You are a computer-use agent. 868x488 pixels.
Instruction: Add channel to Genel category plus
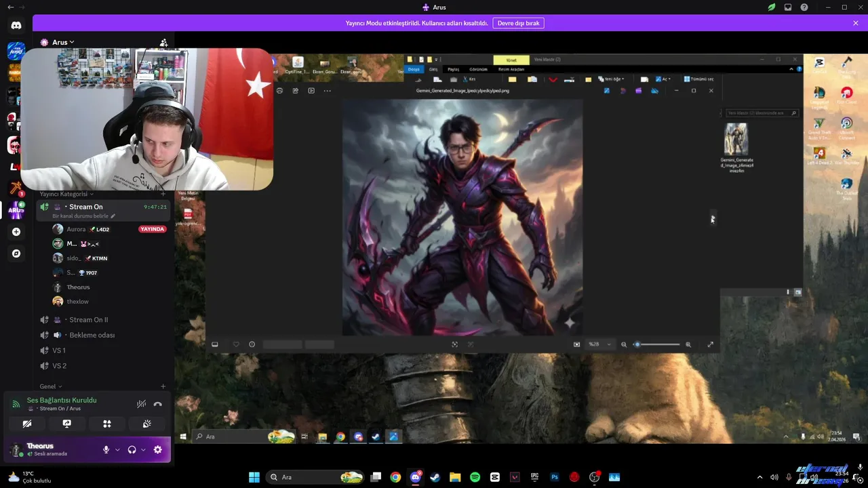(163, 386)
